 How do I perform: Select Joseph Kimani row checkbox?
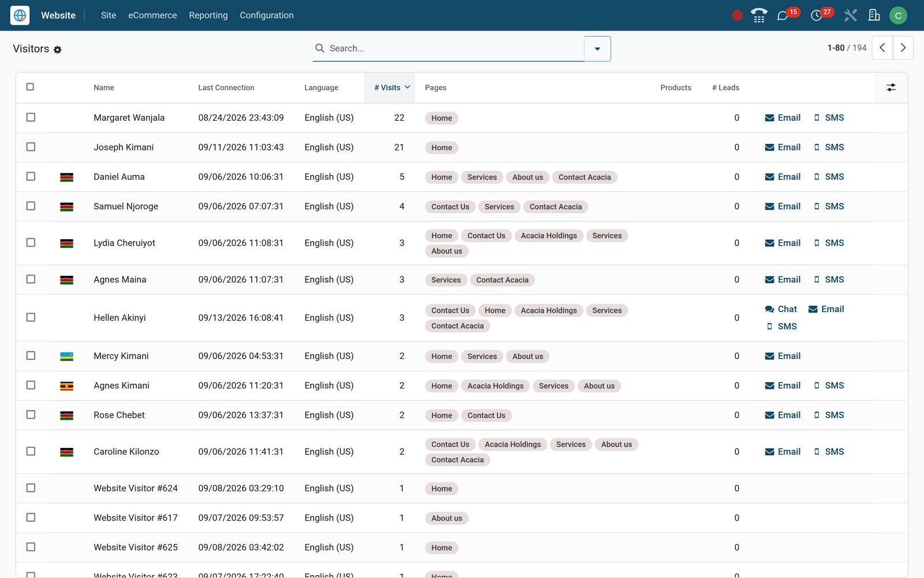coord(31,147)
